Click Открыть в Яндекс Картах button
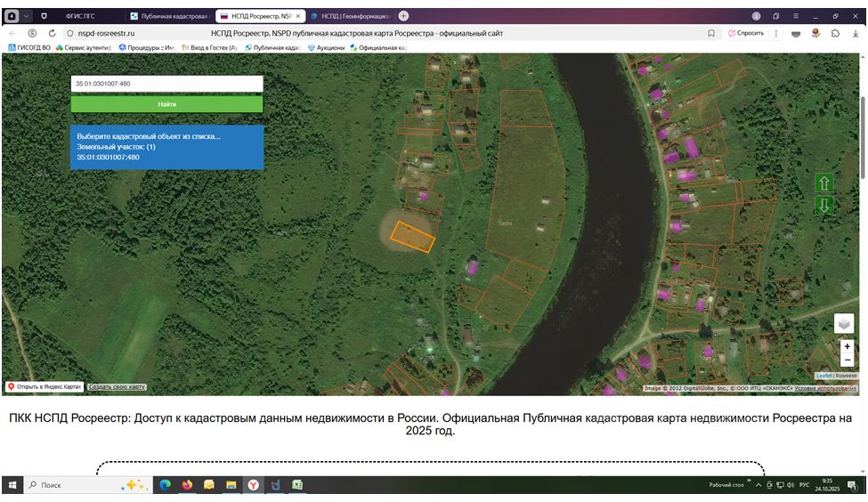The image size is (868, 502). [45, 387]
